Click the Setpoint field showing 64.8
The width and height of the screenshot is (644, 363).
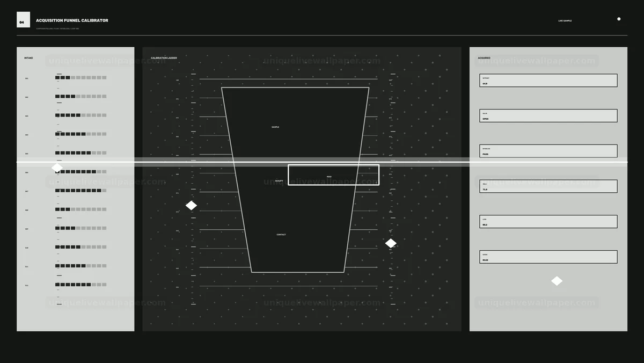pos(548,81)
